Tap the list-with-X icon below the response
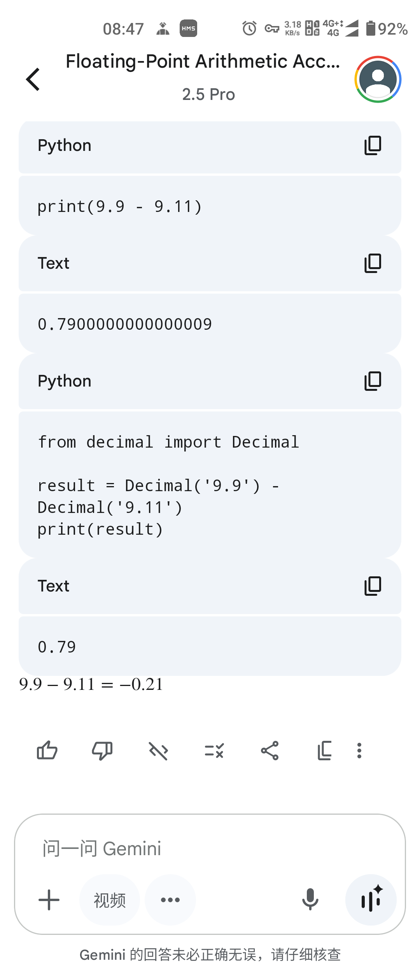Image resolution: width=420 pixels, height=980 pixels. [214, 750]
